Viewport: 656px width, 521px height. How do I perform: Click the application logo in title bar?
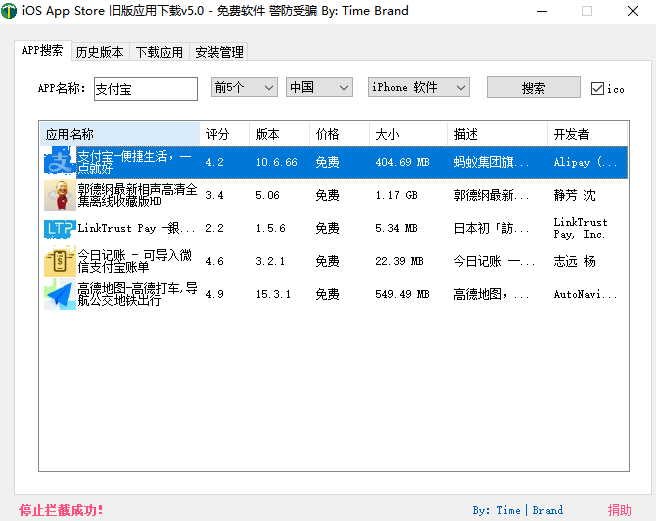[9, 11]
